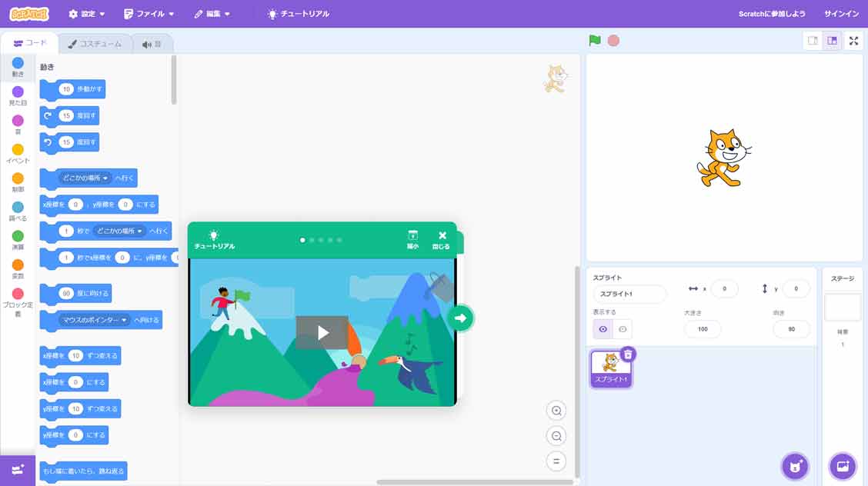
Task: Shrink the tutorial with the 縮小 button
Action: (x=413, y=240)
